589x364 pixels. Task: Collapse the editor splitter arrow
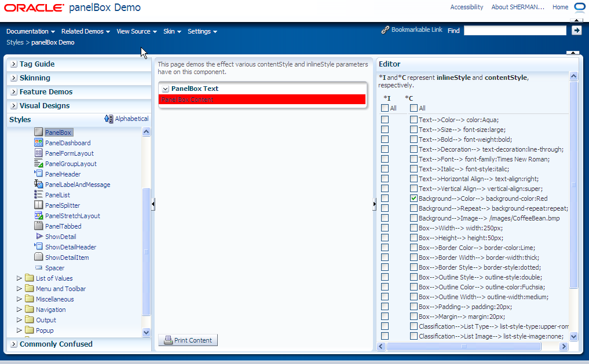pos(374,204)
